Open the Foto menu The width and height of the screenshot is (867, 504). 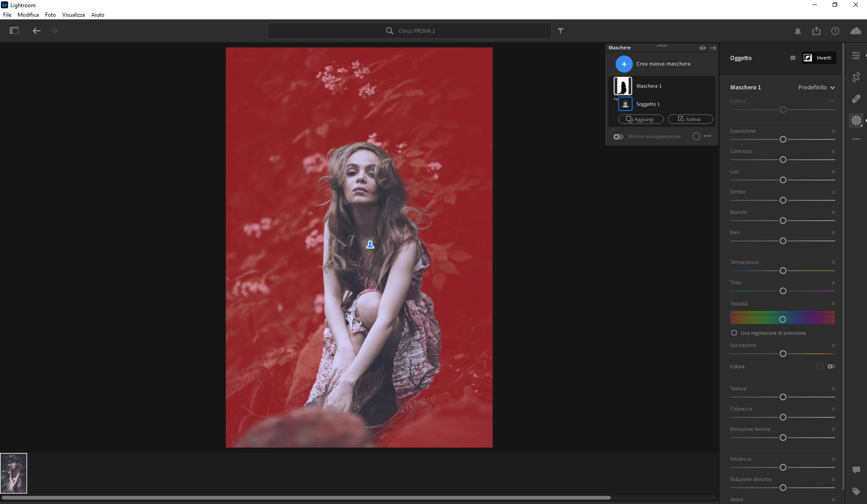[x=50, y=15]
